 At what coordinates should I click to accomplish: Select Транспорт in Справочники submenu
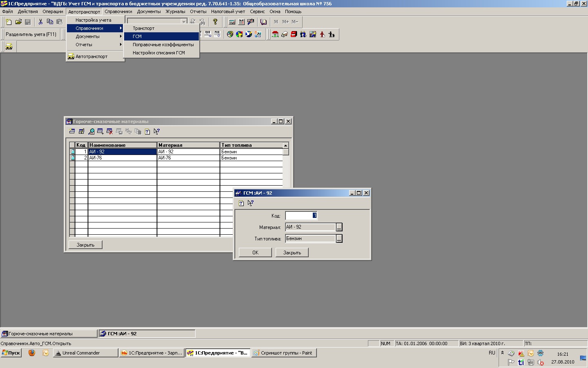pyautogui.click(x=162, y=28)
